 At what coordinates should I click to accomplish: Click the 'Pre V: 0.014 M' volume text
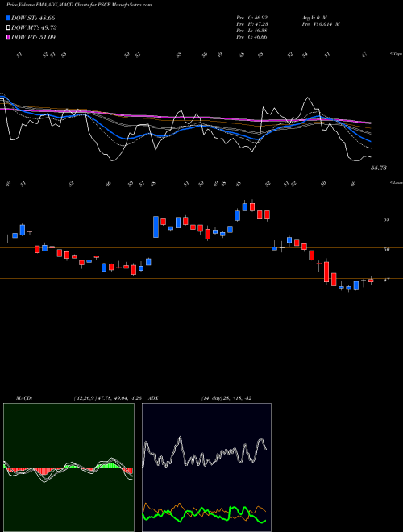(x=321, y=24)
